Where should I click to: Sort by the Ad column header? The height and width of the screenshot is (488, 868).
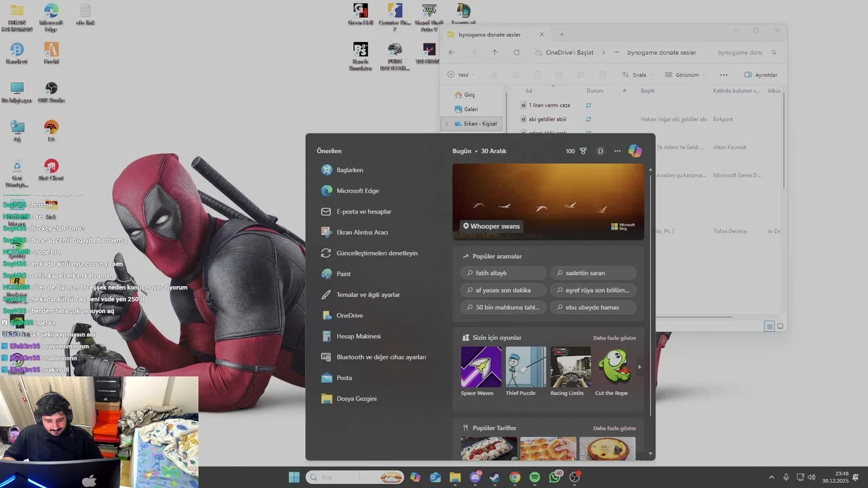pyautogui.click(x=529, y=91)
